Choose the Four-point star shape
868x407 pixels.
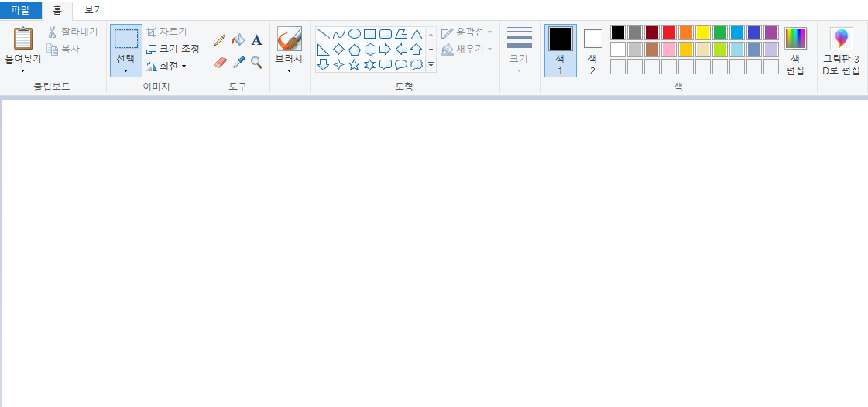click(x=339, y=65)
